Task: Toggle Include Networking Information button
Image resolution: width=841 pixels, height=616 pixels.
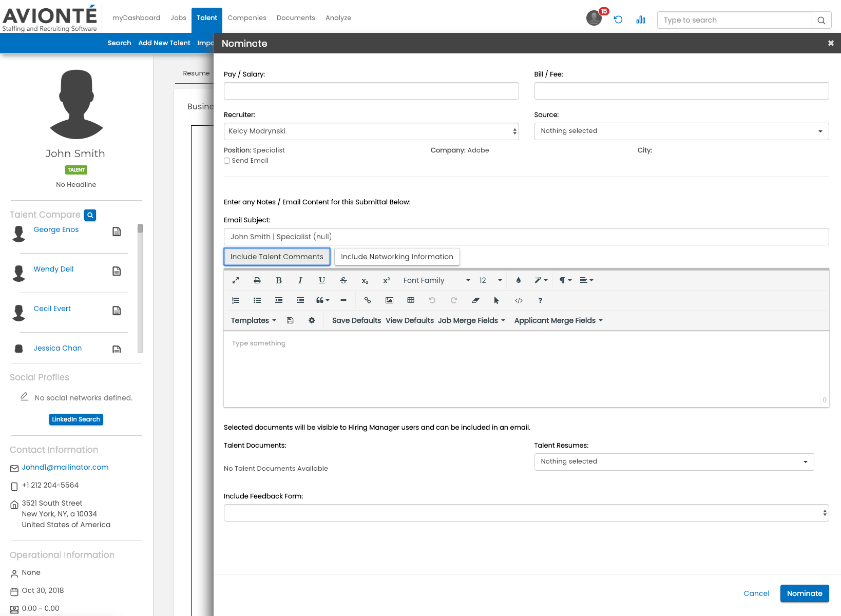Action: pyautogui.click(x=397, y=257)
